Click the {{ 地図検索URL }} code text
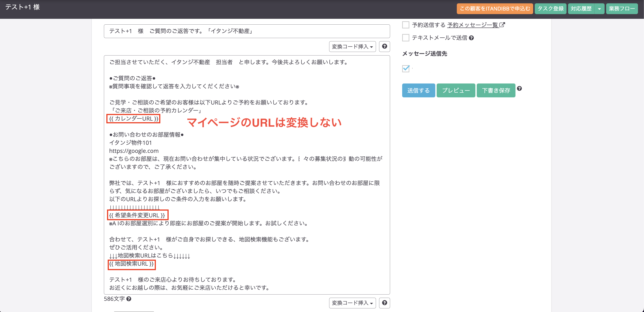The image size is (644, 312). 131,264
